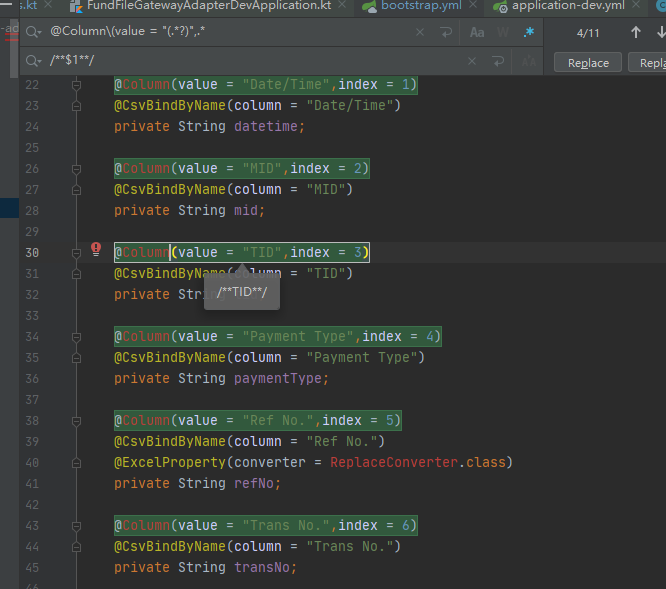Click field name datetime on line 24

pyautogui.click(x=265, y=126)
